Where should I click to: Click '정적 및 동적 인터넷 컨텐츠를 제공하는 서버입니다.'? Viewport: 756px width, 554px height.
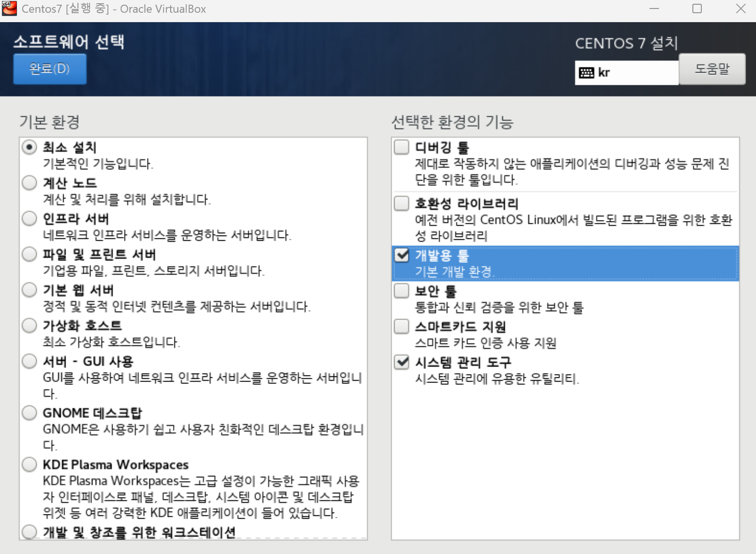tap(177, 307)
